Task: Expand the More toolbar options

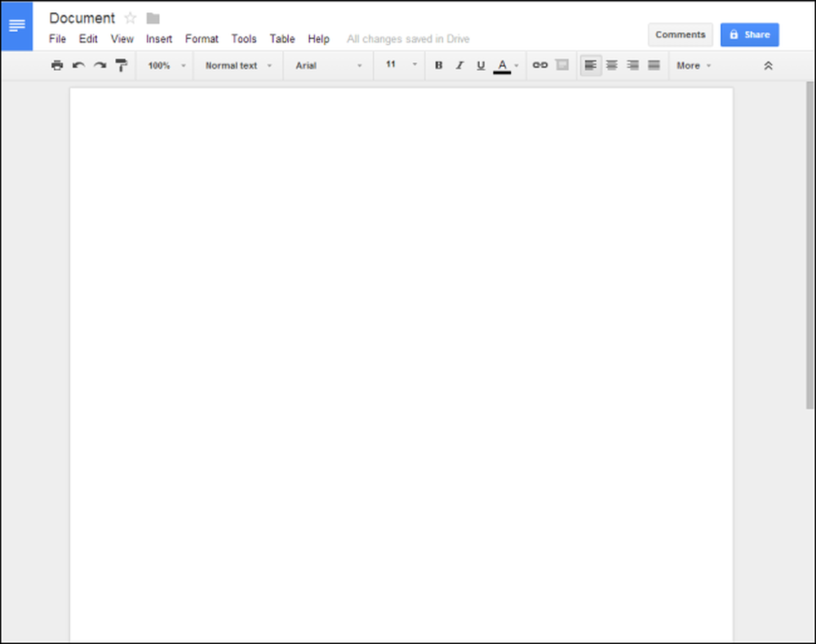Action: coord(694,65)
